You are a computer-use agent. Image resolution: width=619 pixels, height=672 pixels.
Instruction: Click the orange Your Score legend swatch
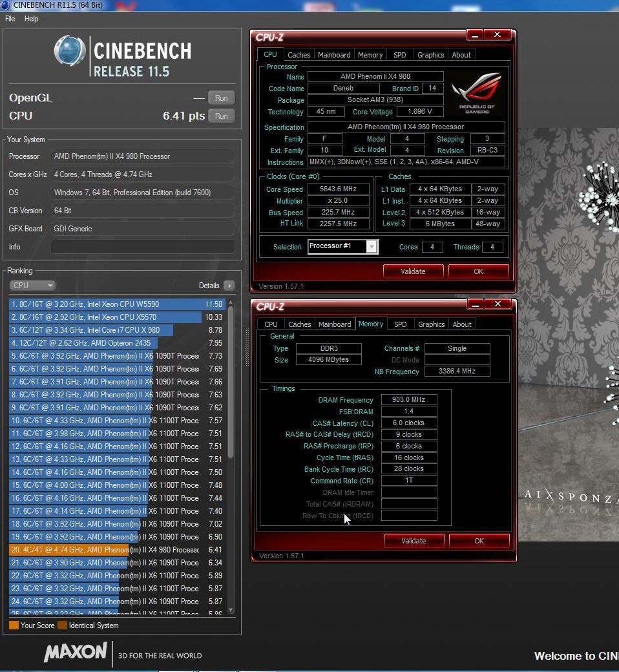click(14, 625)
